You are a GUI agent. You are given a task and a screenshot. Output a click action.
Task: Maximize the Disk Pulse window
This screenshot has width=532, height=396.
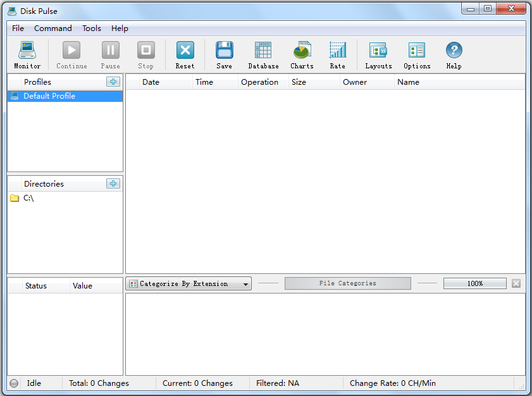488,8
